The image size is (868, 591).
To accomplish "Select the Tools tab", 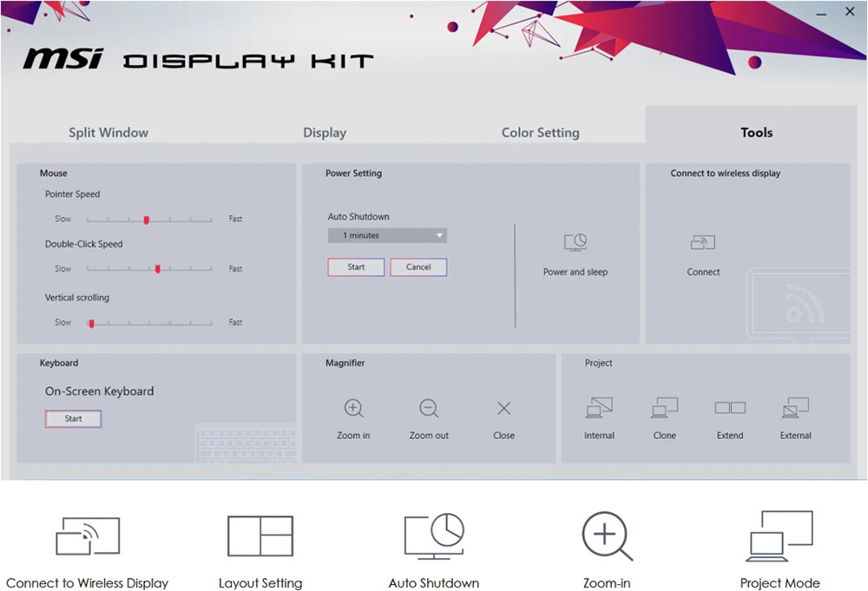I will coord(756,133).
